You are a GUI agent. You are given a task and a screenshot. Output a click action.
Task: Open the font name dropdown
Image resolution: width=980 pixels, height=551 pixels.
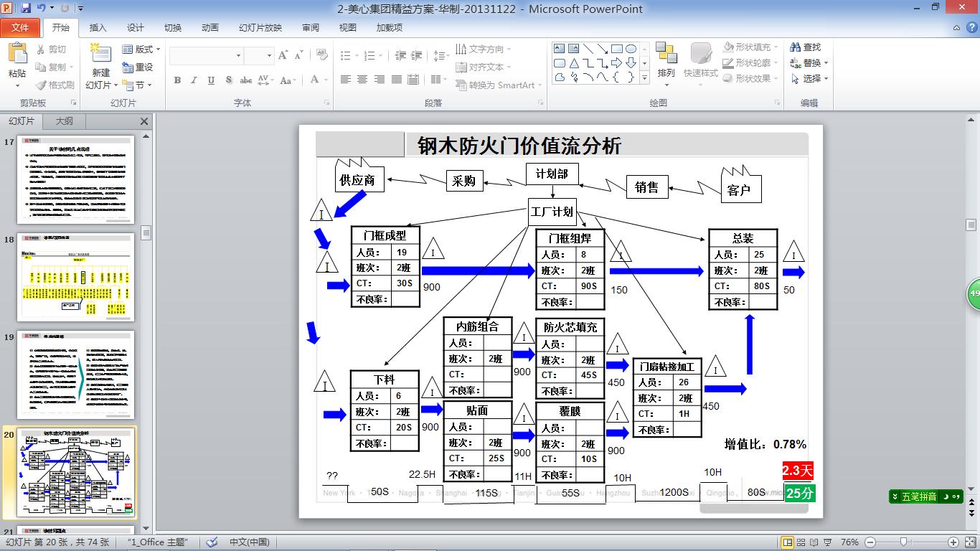pyautogui.click(x=239, y=55)
